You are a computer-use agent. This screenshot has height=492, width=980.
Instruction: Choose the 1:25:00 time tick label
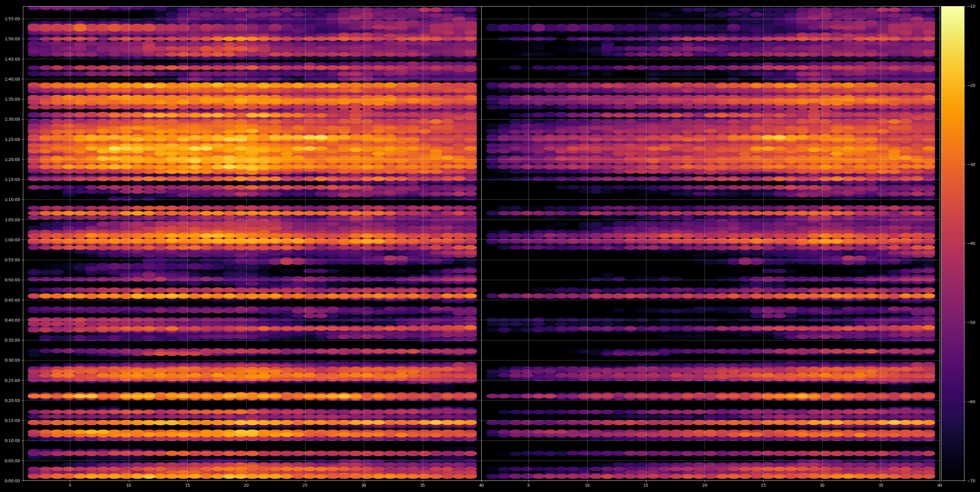pyautogui.click(x=13, y=139)
